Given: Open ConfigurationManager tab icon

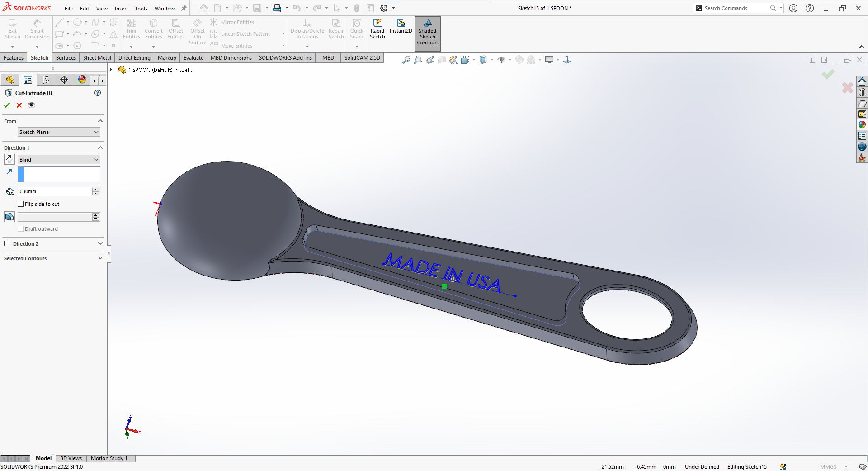Looking at the screenshot, I should (x=46, y=80).
